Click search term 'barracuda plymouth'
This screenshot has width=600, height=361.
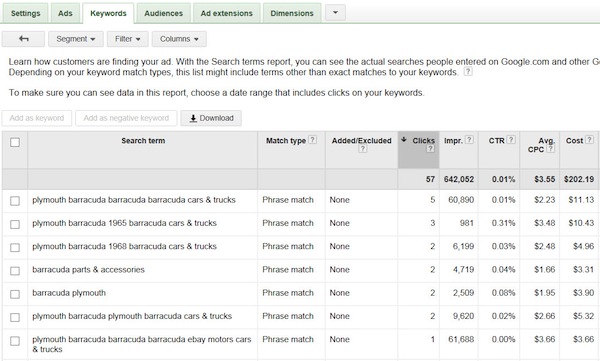point(69,293)
